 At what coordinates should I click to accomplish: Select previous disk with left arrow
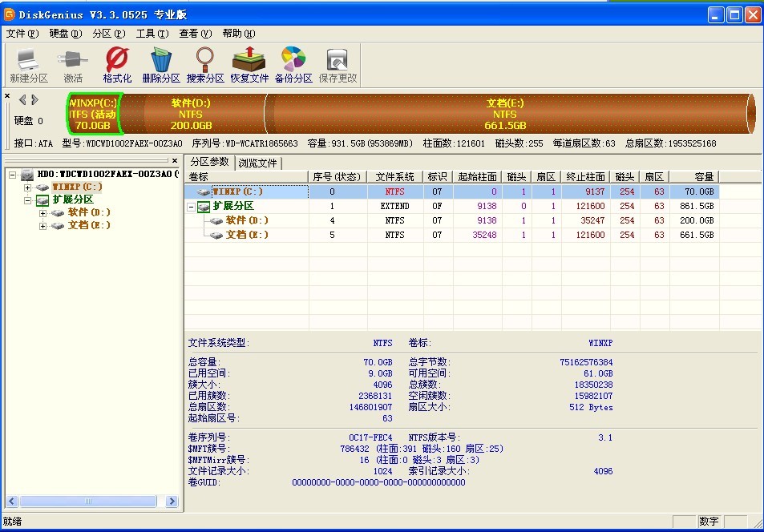[22, 99]
